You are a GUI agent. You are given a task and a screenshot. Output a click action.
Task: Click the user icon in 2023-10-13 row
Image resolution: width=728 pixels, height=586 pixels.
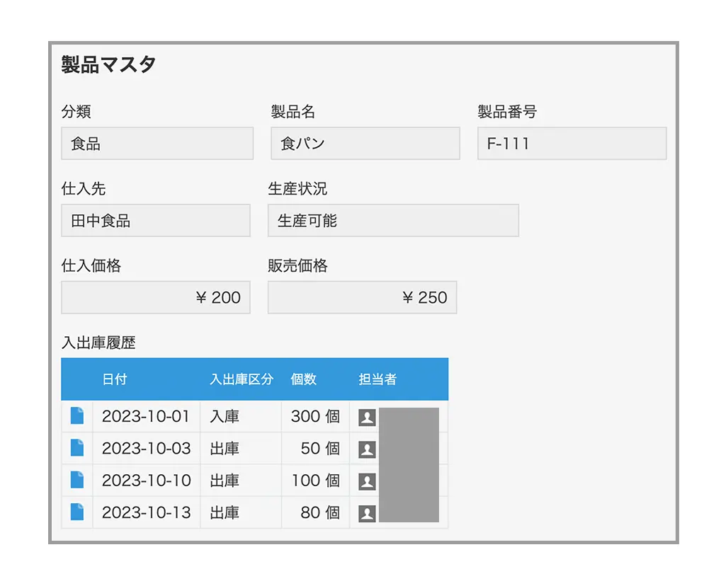point(367,513)
